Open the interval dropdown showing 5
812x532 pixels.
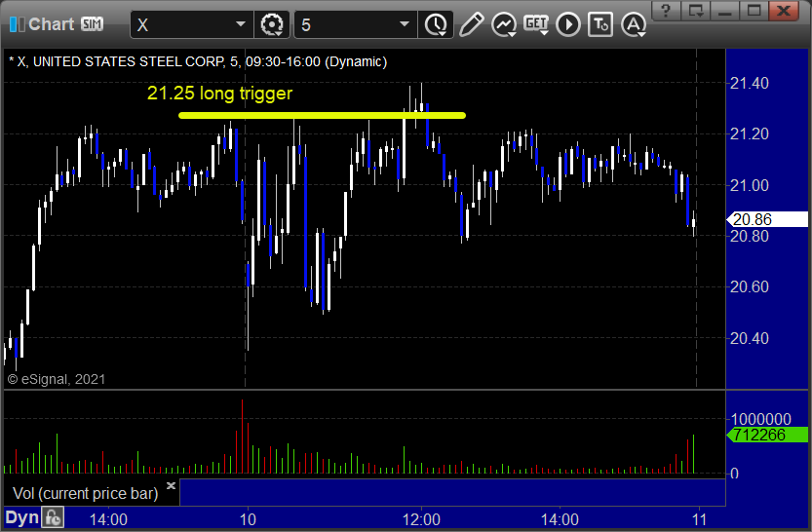(x=355, y=24)
